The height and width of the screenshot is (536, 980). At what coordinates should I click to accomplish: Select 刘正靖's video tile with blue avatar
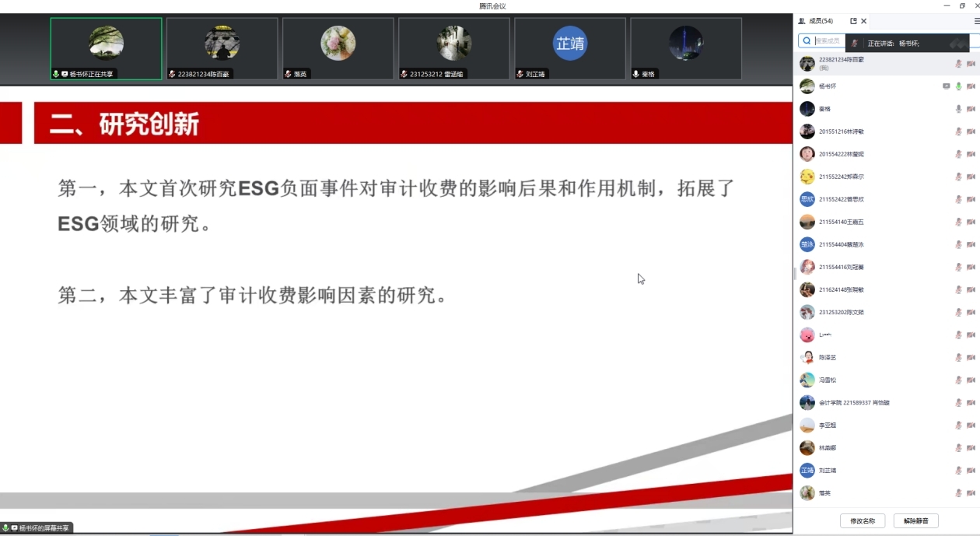point(569,48)
